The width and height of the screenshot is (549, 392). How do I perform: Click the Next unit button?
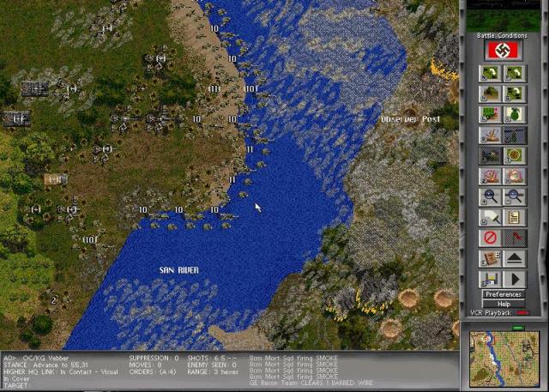[x=492, y=73]
